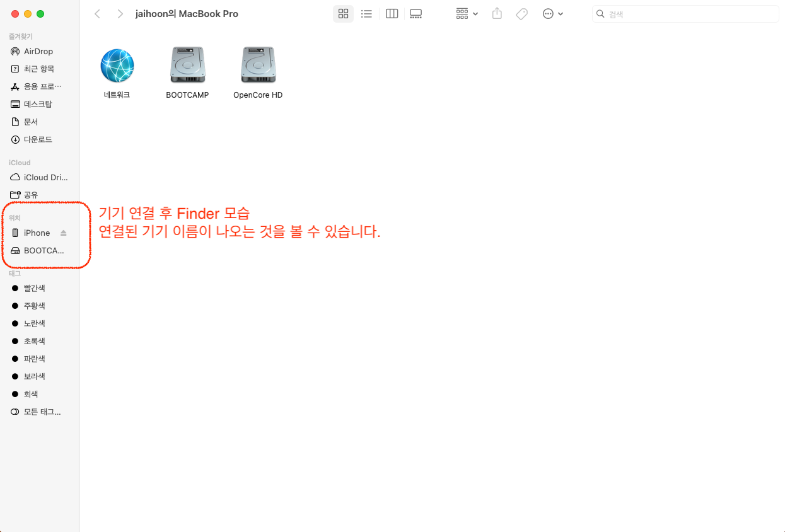Go forward with the right chevron
The height and width of the screenshot is (532, 785).
120,14
